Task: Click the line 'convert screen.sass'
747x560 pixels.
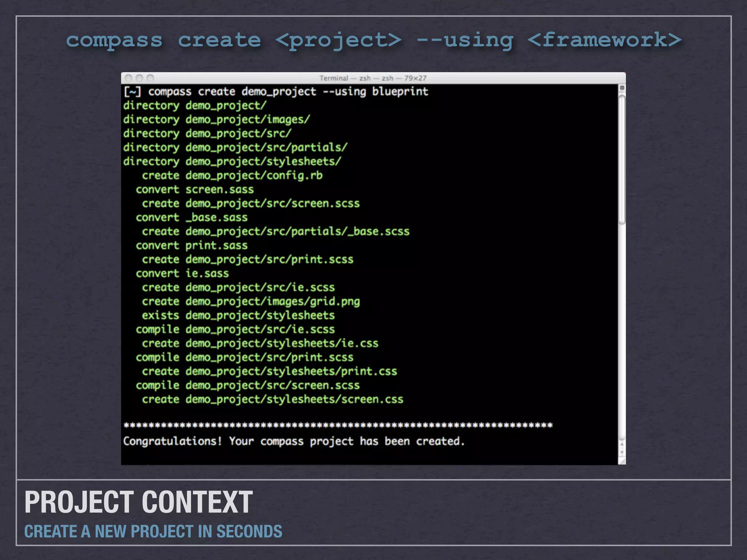Action: [x=195, y=190]
